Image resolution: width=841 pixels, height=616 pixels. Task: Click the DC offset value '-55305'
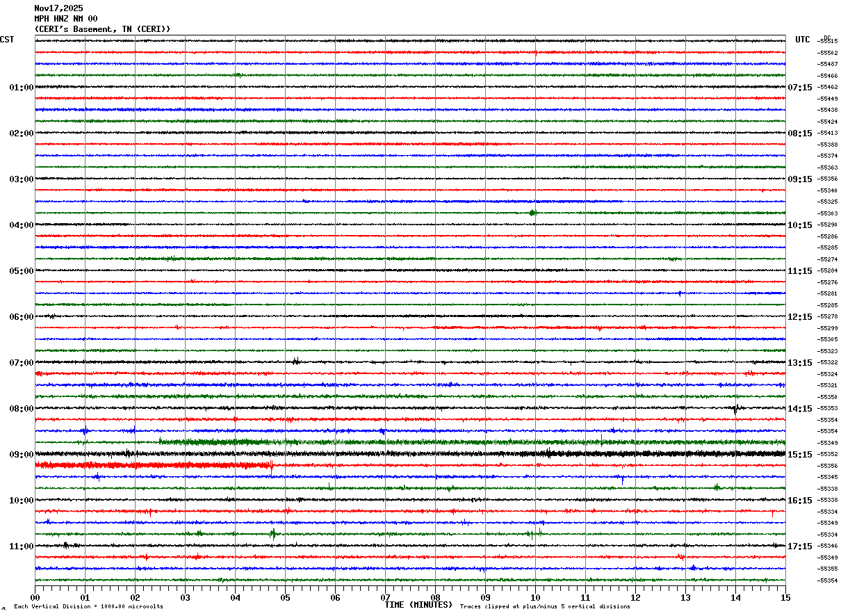827,339
